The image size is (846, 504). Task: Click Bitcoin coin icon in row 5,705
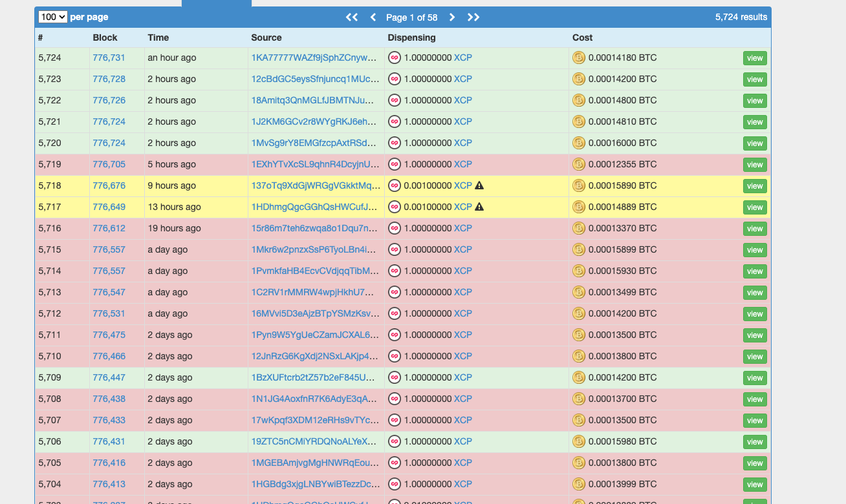579,463
